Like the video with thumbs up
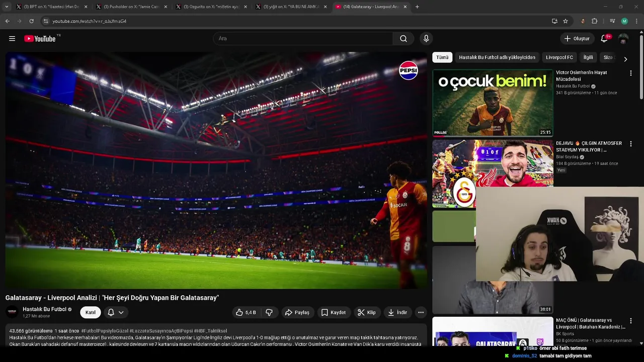 [246, 312]
